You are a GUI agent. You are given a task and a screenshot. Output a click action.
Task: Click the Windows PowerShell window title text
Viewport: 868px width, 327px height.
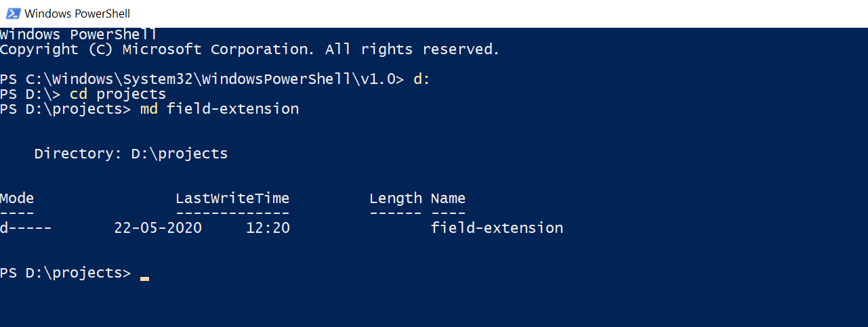point(77,14)
